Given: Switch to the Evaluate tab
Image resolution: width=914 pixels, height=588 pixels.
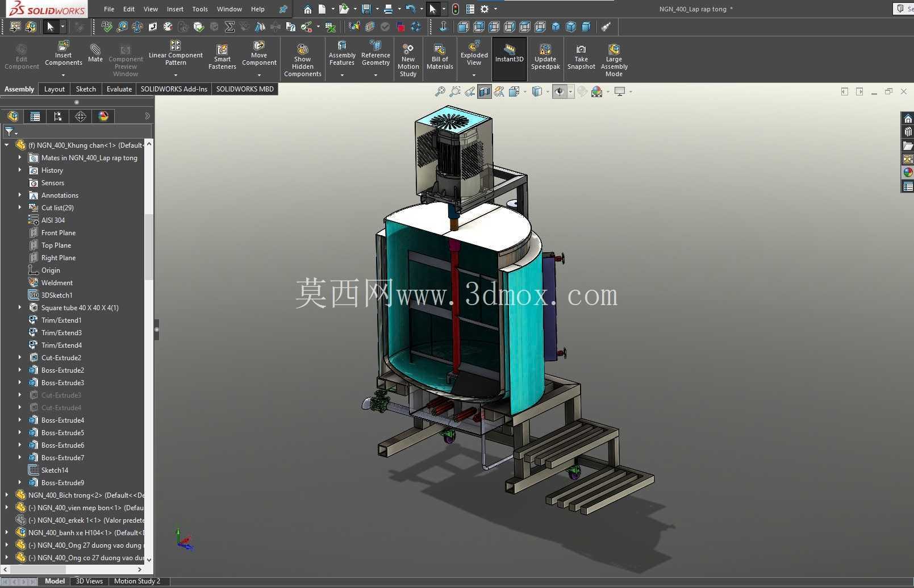Looking at the screenshot, I should click(x=119, y=89).
